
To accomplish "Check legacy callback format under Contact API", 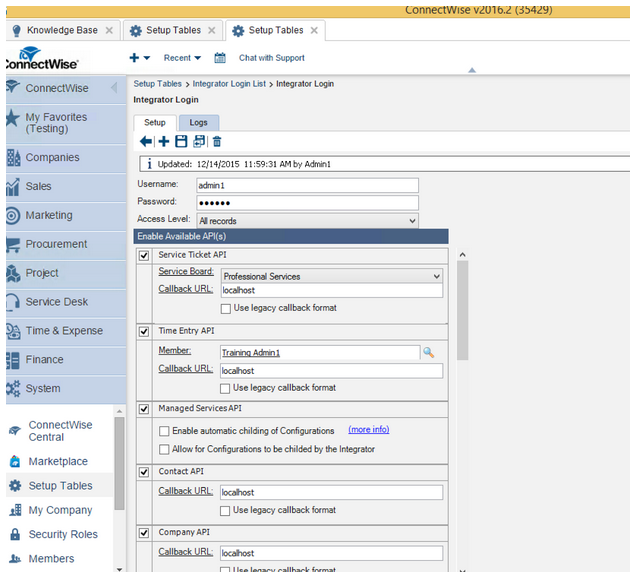I will 225,511.
